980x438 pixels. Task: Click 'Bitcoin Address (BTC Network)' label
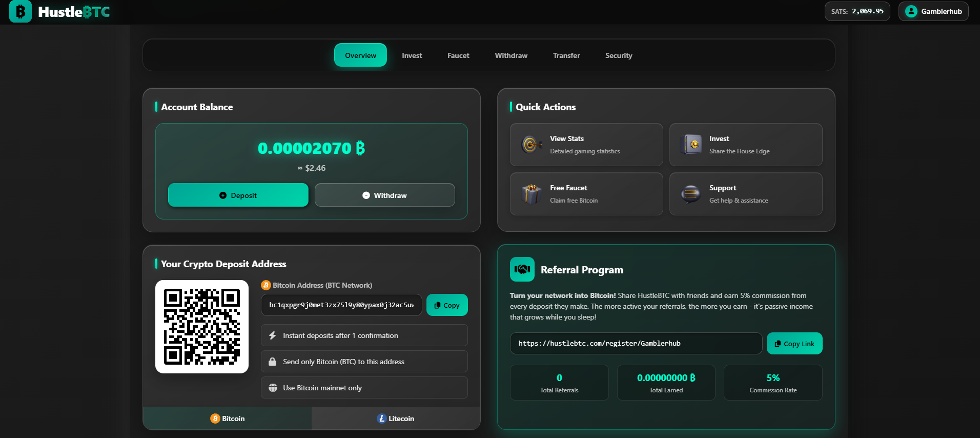[322, 285]
